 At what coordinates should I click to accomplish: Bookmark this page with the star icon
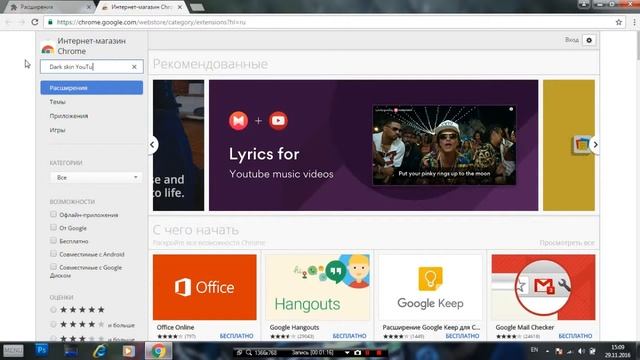click(x=619, y=22)
